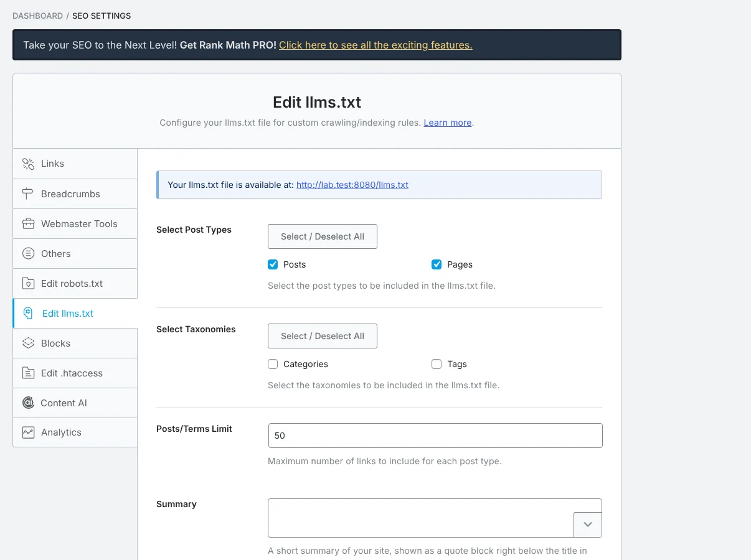The image size is (751, 560).
Task: Uncheck the Pages checkbox
Action: coord(437,264)
